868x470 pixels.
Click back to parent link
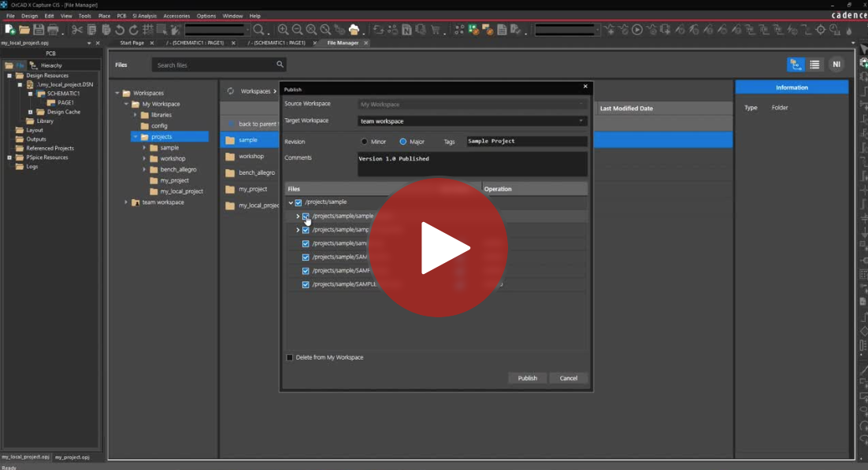[258, 124]
